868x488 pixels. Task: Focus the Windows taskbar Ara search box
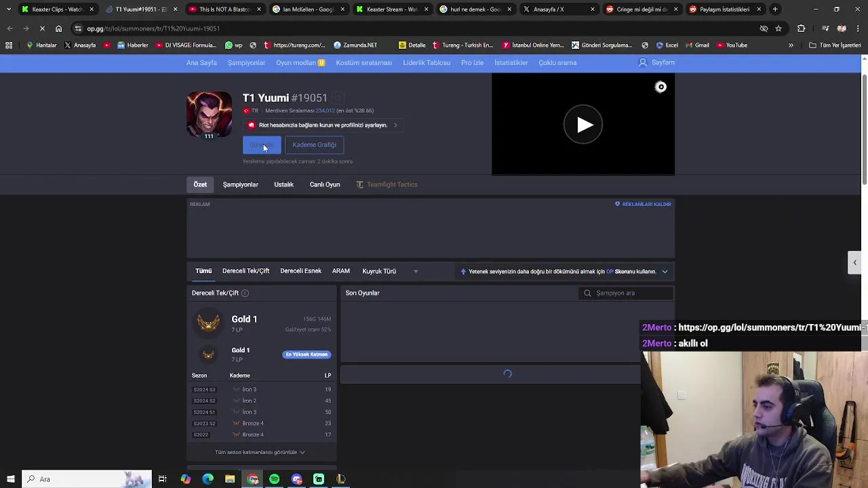coord(87,479)
